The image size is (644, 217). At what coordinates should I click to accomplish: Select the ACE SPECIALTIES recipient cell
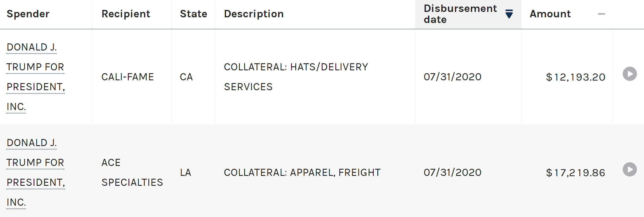tap(132, 172)
